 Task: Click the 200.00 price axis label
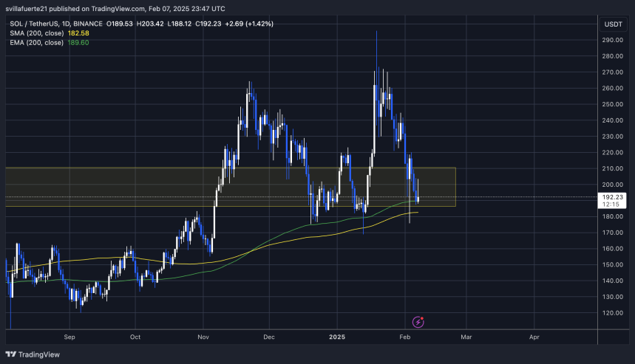pos(612,185)
